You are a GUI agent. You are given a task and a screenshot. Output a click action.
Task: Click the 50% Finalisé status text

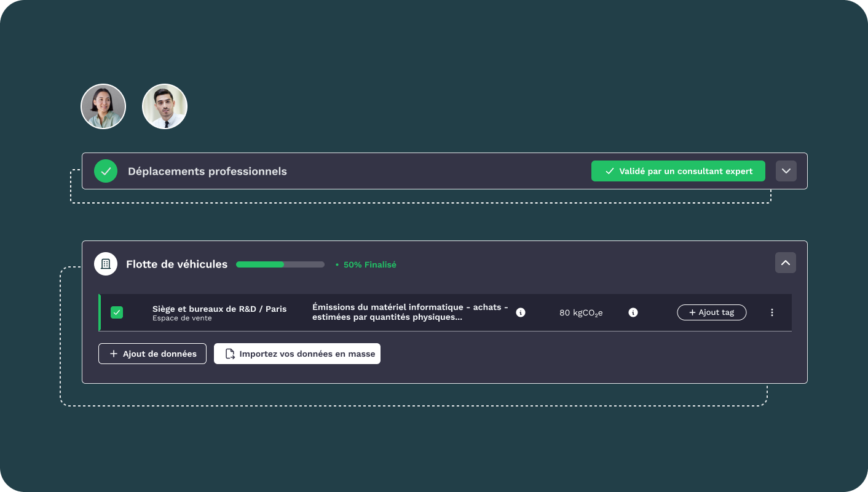pyautogui.click(x=369, y=264)
